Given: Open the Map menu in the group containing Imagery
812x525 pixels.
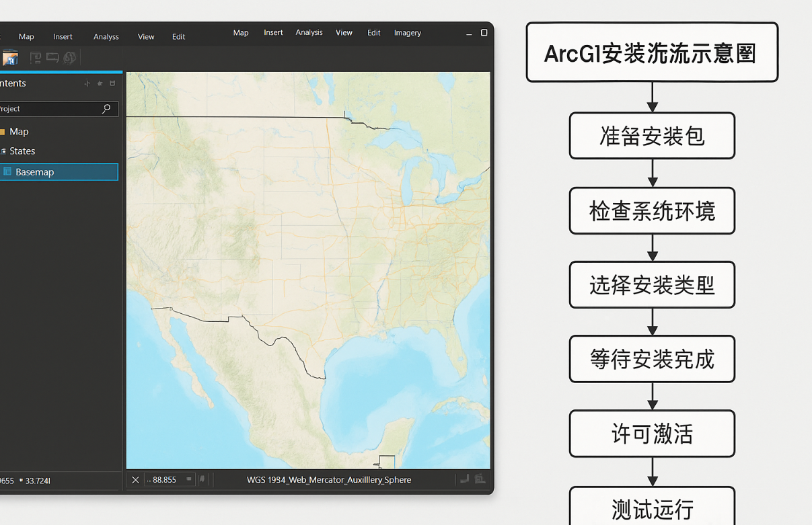Looking at the screenshot, I should (241, 33).
